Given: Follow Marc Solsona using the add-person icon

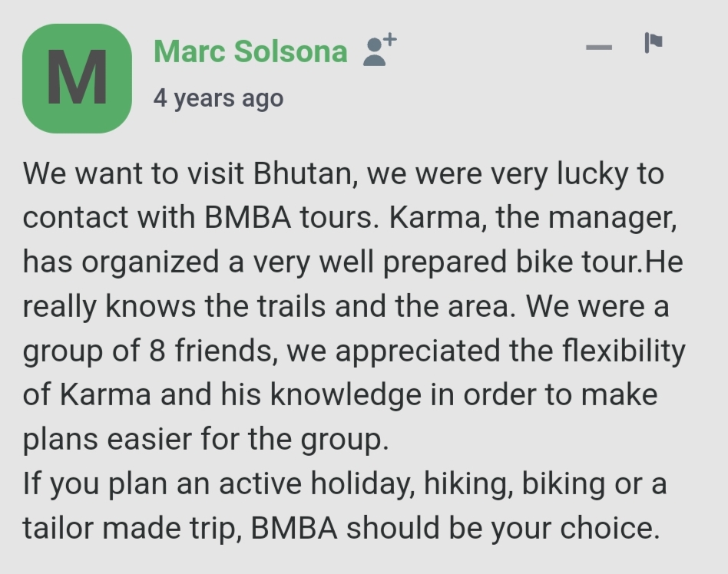Looking at the screenshot, I should click(379, 50).
